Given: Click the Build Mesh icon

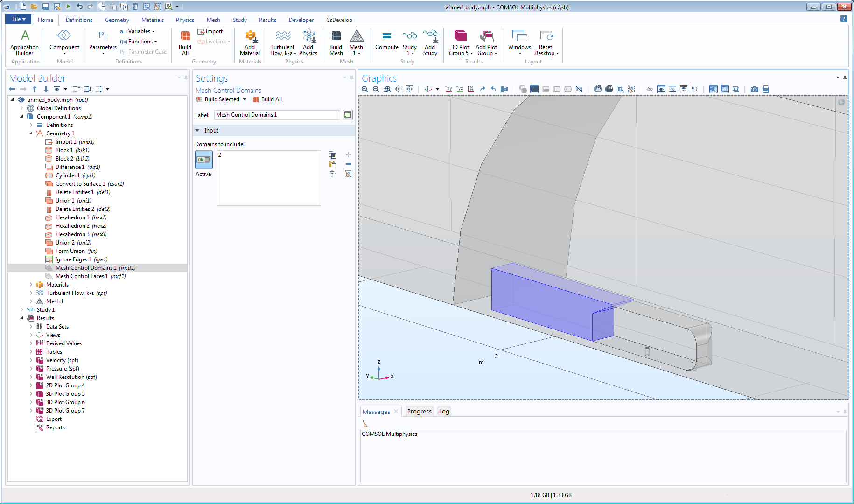Looking at the screenshot, I should pyautogui.click(x=336, y=42).
